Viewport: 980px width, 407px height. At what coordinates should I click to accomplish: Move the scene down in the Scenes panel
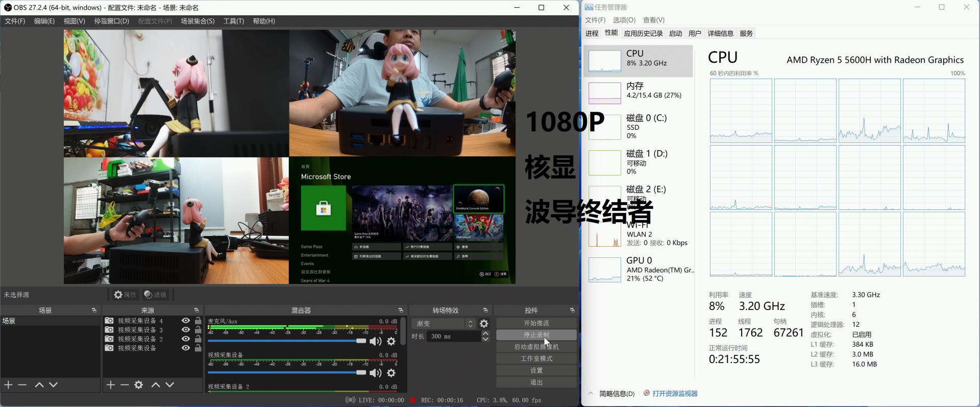pos(54,385)
